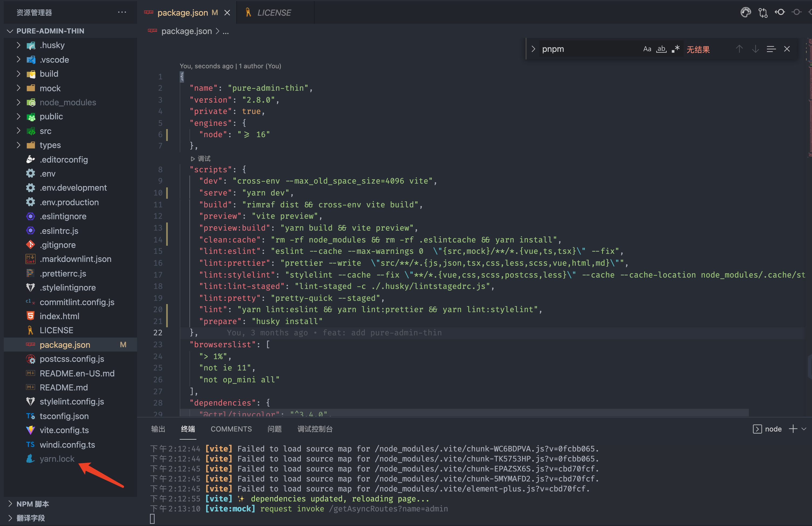Expand the replace field chevron

(x=533, y=49)
